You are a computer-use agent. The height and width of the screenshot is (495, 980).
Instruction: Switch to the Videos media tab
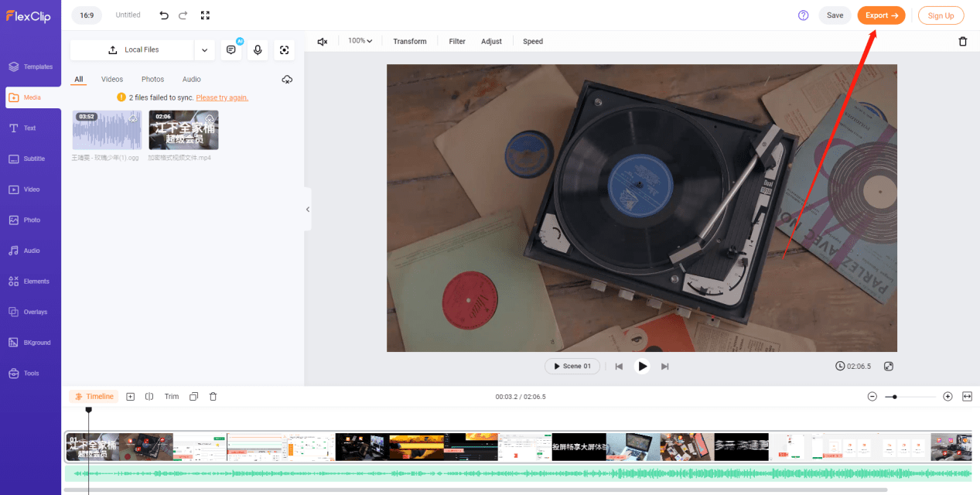pos(112,80)
